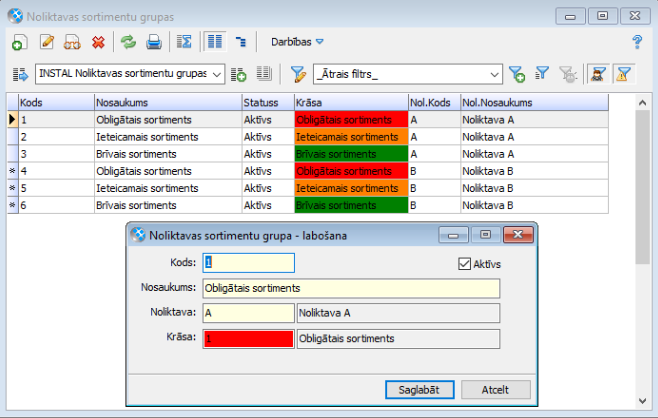Click the filter edit funnel with pencil icon

tap(298, 74)
